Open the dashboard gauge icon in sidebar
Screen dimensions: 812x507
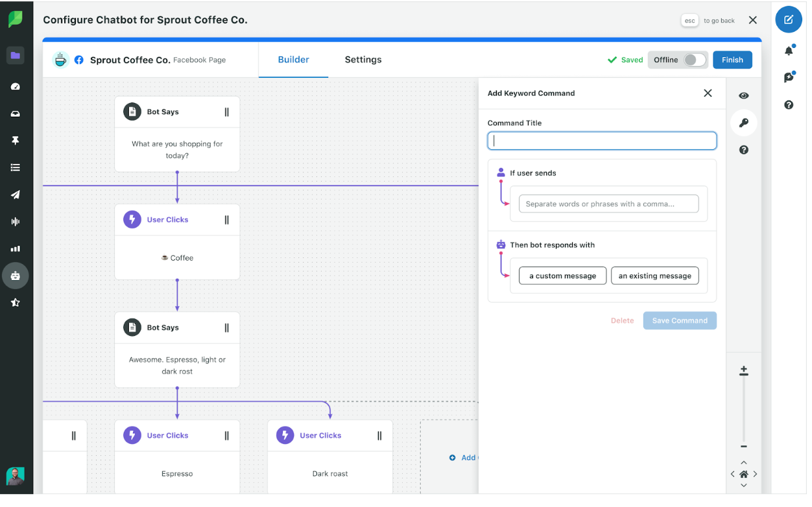pos(16,86)
